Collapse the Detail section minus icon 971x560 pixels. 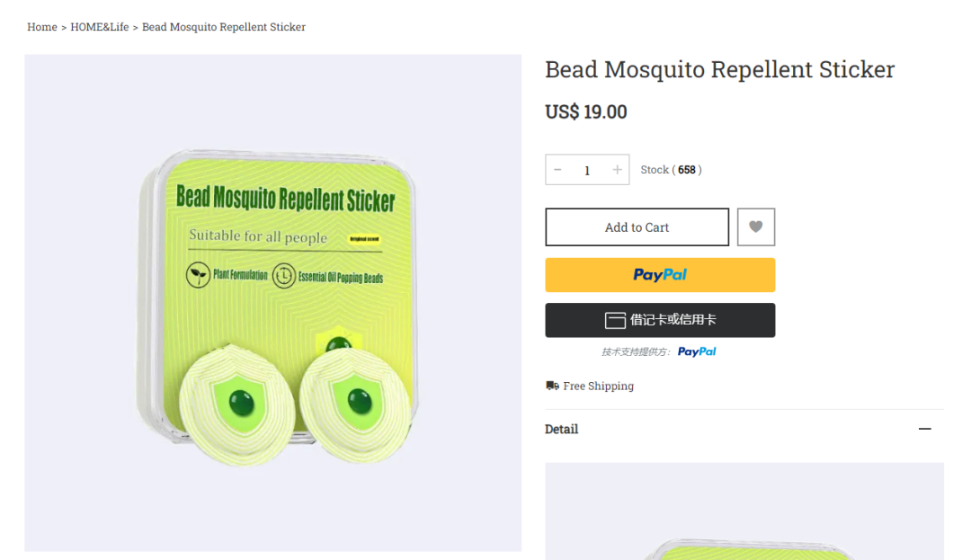924,429
